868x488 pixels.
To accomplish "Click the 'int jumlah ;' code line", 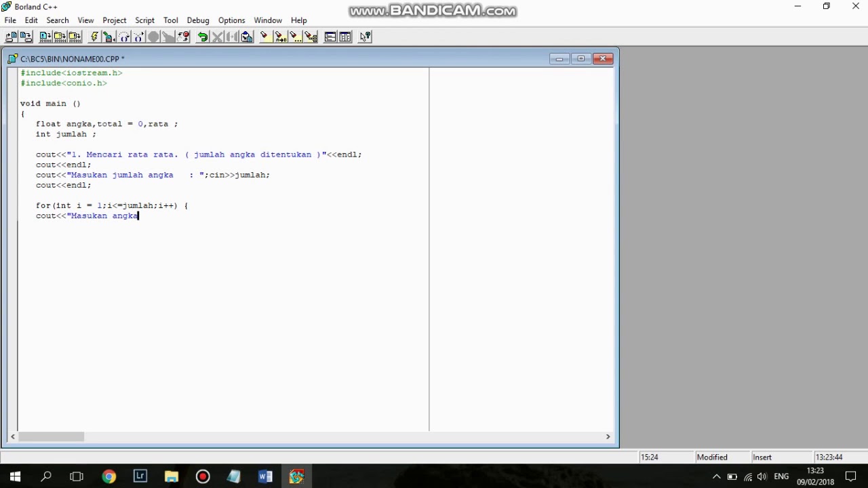I will tap(66, 134).
